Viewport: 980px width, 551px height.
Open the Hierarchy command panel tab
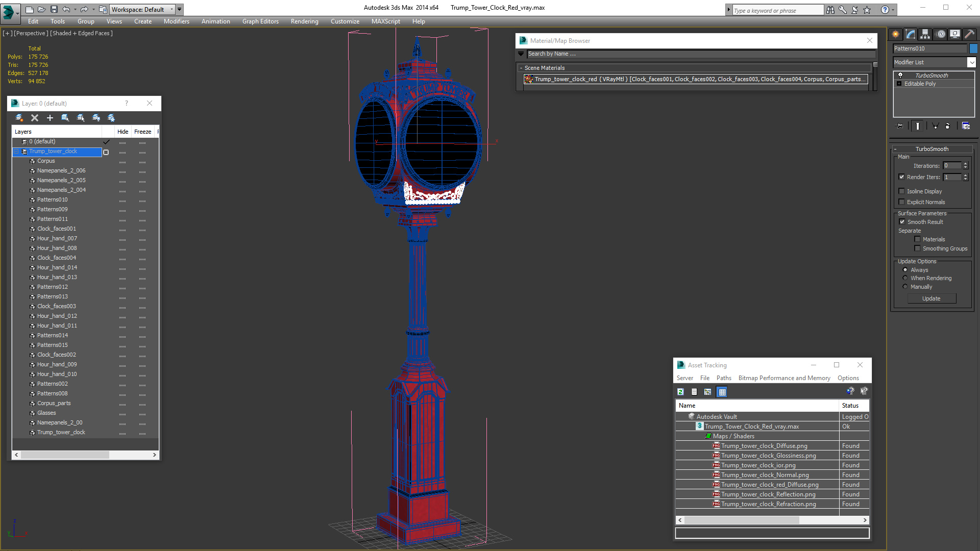[925, 34]
